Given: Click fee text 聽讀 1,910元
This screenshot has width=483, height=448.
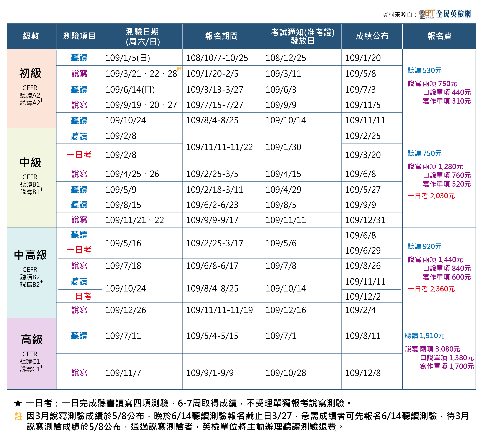Looking at the screenshot, I should click(x=425, y=336).
